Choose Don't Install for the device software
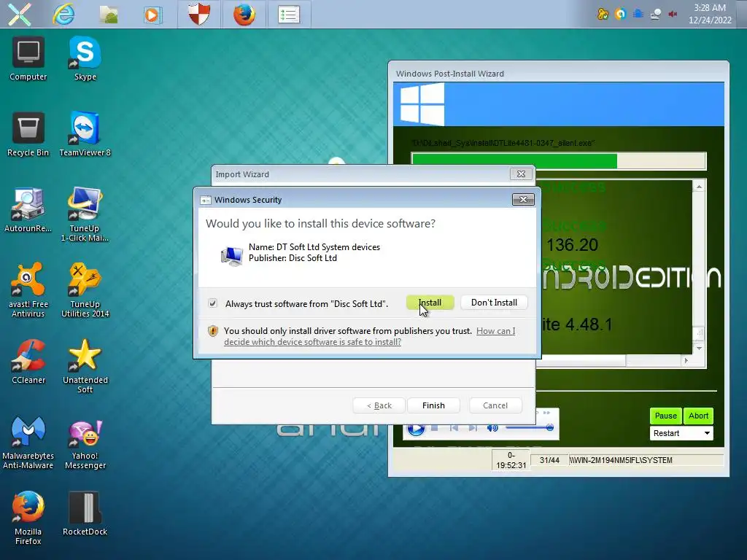The image size is (747, 560). point(494,303)
